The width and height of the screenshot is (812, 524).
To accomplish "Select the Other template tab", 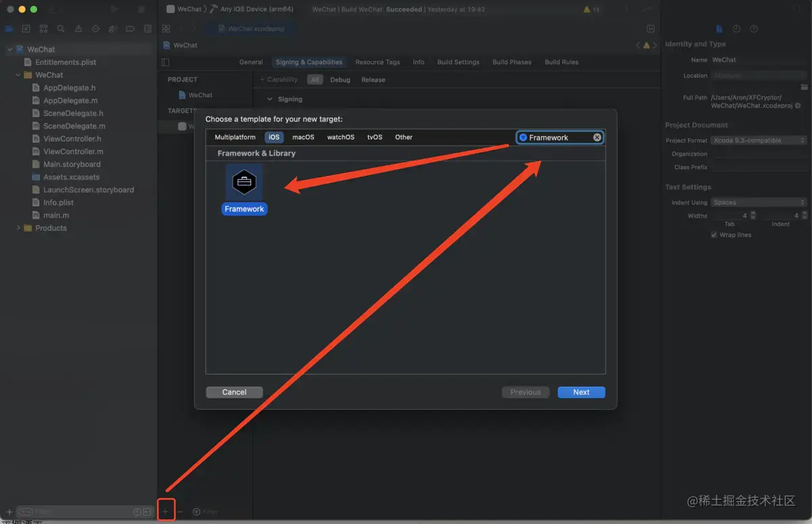I will (404, 137).
